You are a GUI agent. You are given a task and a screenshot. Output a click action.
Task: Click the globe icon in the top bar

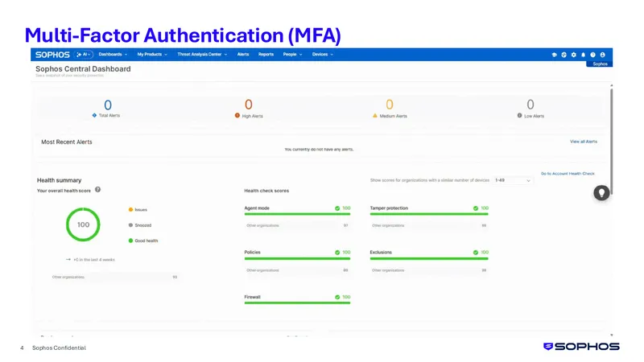point(564,55)
